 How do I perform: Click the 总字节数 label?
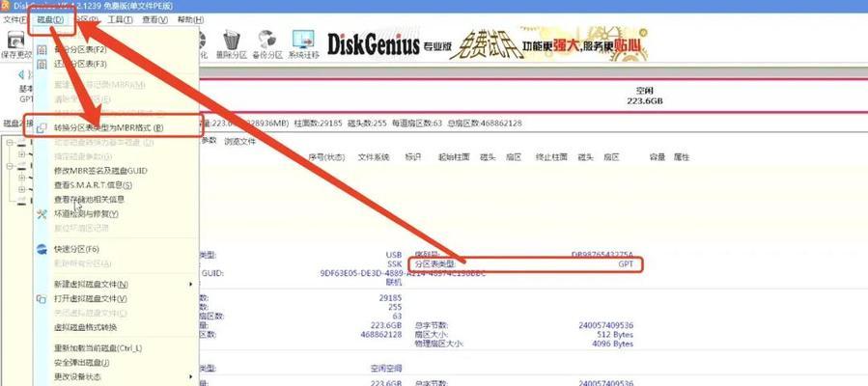pos(432,326)
